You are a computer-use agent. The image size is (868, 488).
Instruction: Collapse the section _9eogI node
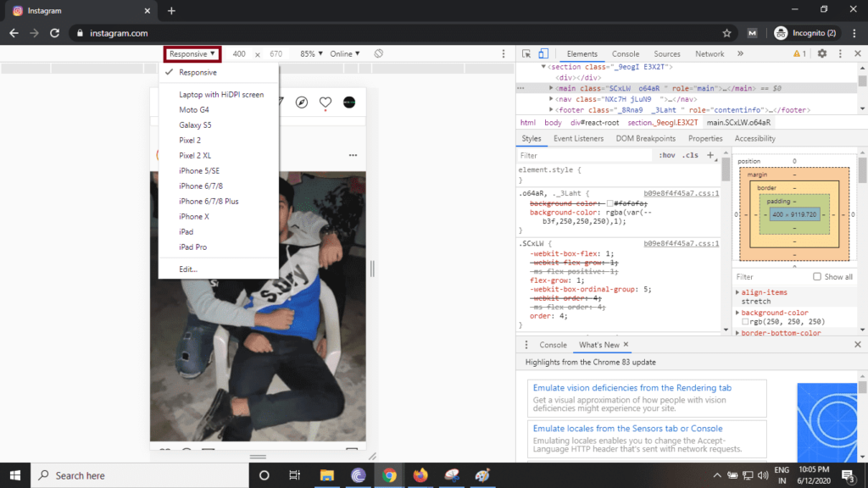tap(543, 67)
